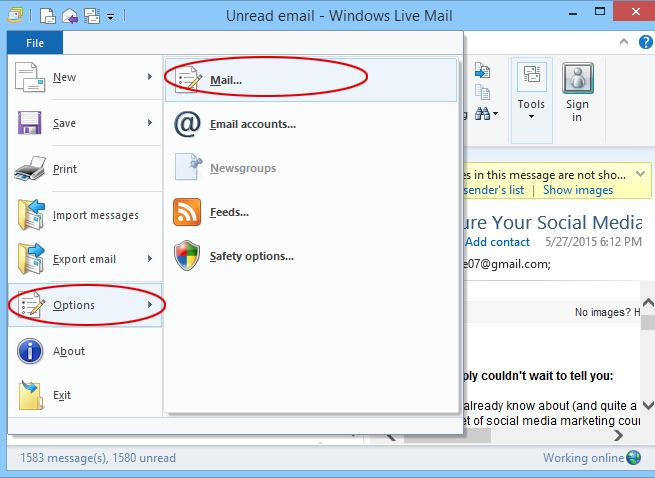Click Working online globe icon
This screenshot has width=655, height=478.
634,458
